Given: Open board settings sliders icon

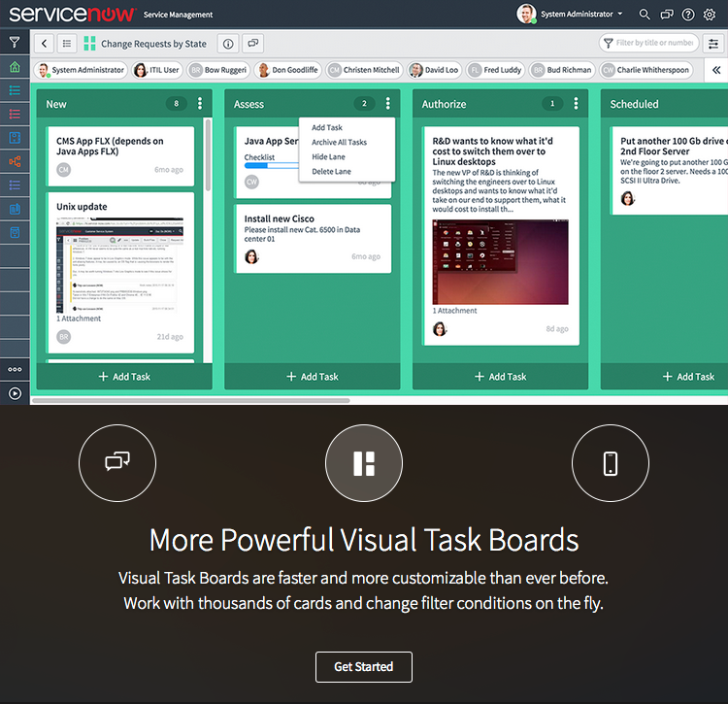Looking at the screenshot, I should pos(713,44).
